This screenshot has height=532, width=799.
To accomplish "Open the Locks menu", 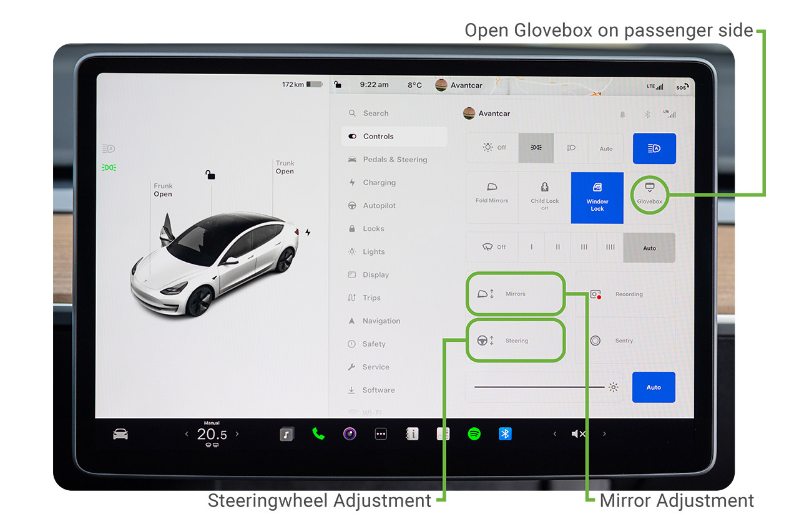I will (395, 229).
